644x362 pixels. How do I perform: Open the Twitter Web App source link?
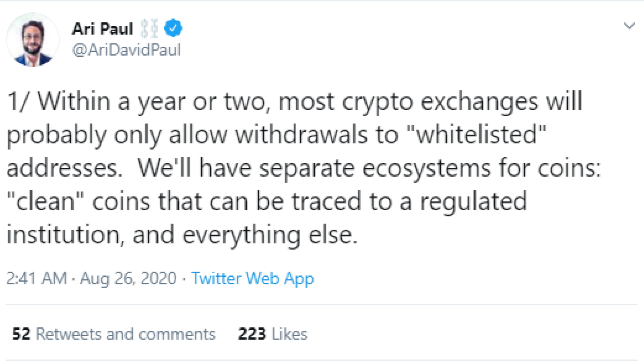click(x=252, y=278)
